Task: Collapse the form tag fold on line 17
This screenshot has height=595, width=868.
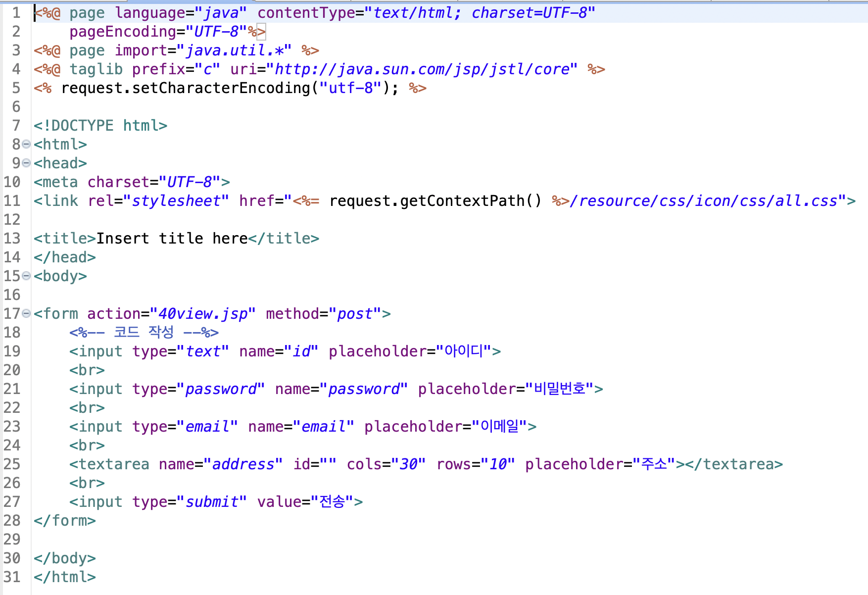Action: coord(26,314)
